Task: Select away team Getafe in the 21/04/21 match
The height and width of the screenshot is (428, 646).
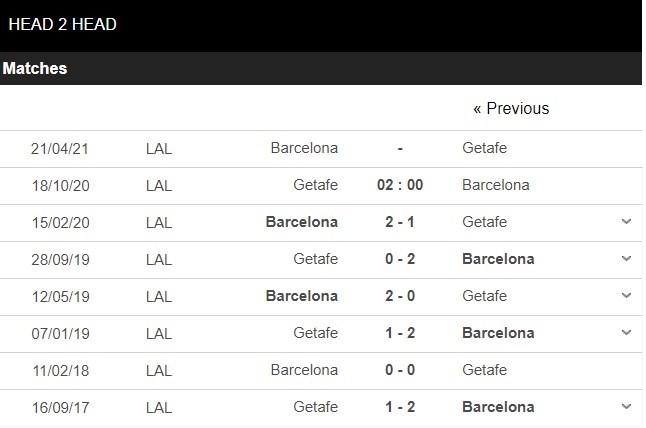Action: click(x=485, y=148)
